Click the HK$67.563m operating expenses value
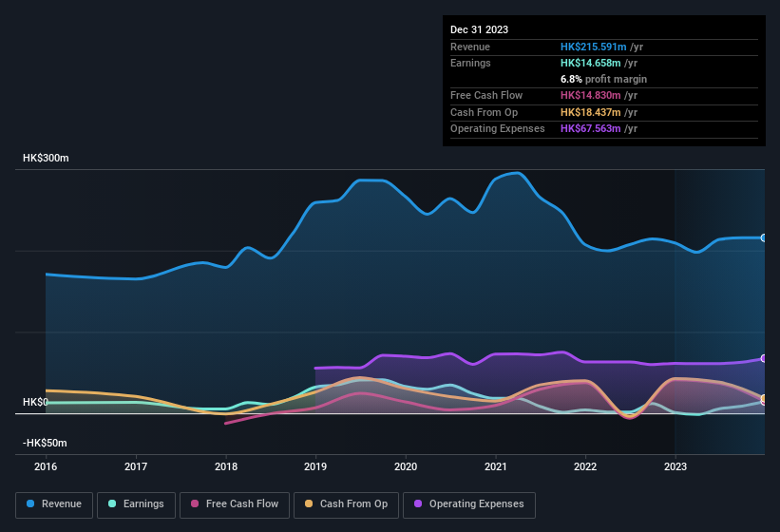The height and width of the screenshot is (532, 780). tap(591, 129)
